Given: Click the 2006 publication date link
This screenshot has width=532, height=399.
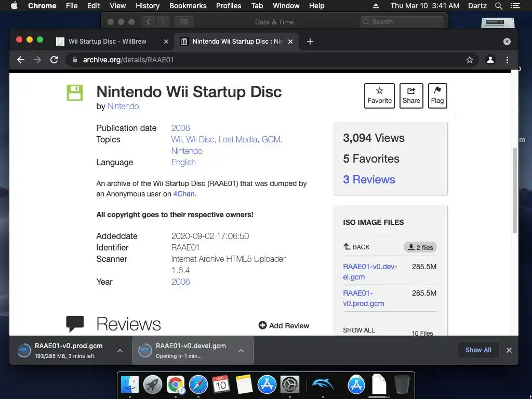Looking at the screenshot, I should pyautogui.click(x=180, y=128).
